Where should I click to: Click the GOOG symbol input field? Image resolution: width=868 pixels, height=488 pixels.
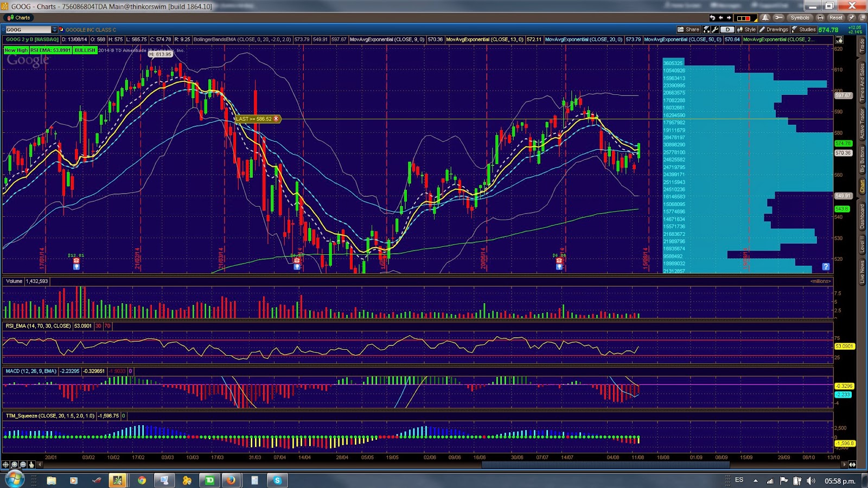(28, 30)
